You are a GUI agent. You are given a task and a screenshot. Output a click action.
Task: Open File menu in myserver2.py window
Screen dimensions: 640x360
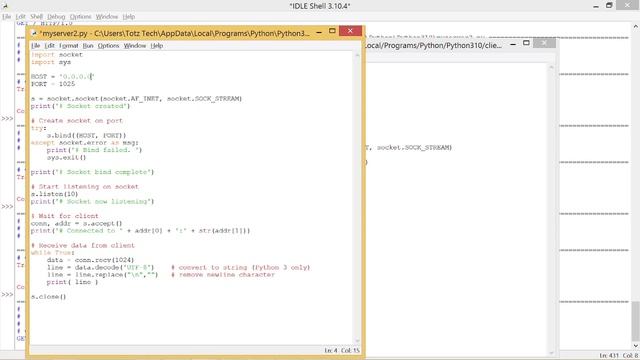coord(36,46)
